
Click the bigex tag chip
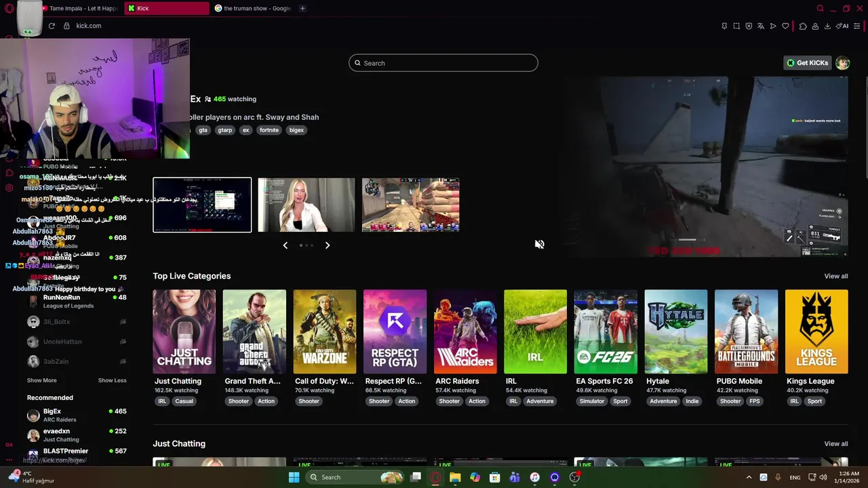(x=296, y=130)
